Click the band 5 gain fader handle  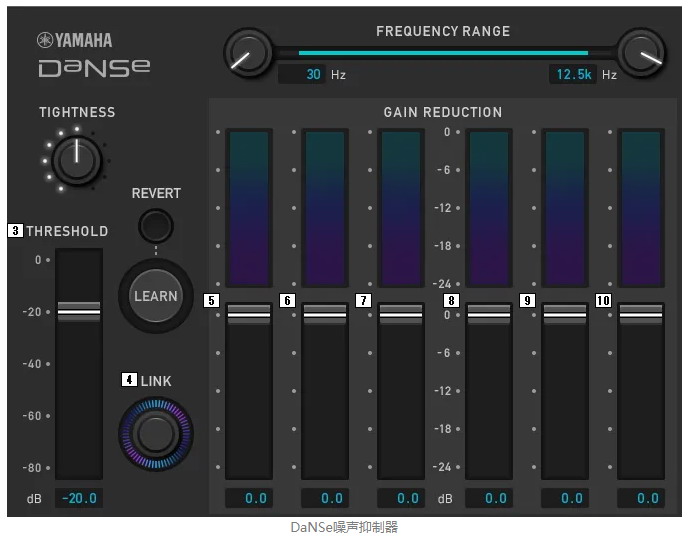[x=249, y=314]
